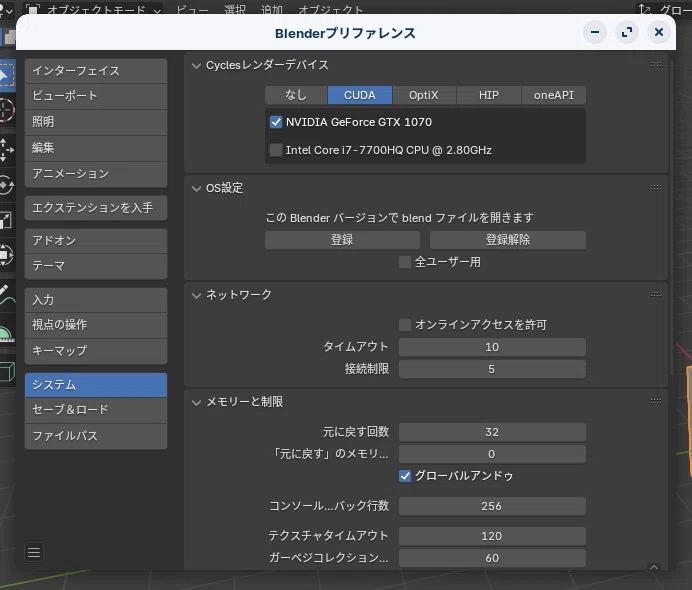Image resolution: width=692 pixels, height=590 pixels.
Task: Click Network panel grip icon
Action: tap(655, 294)
